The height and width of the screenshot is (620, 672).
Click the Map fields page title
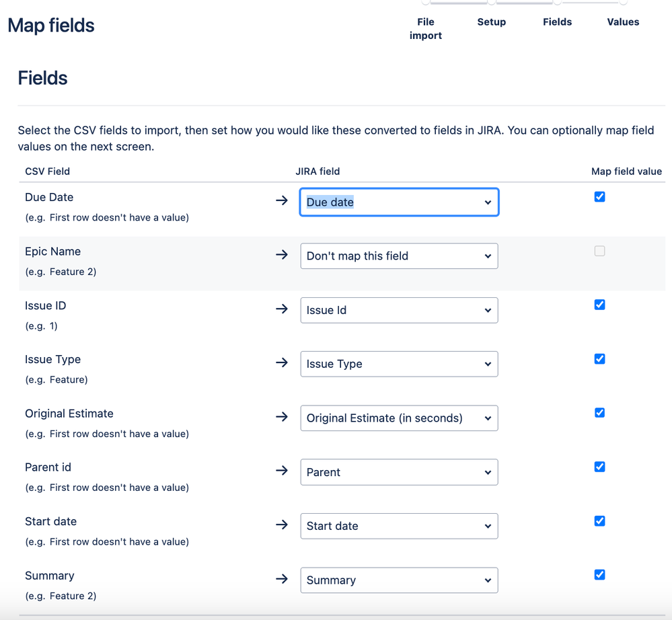coord(51,26)
